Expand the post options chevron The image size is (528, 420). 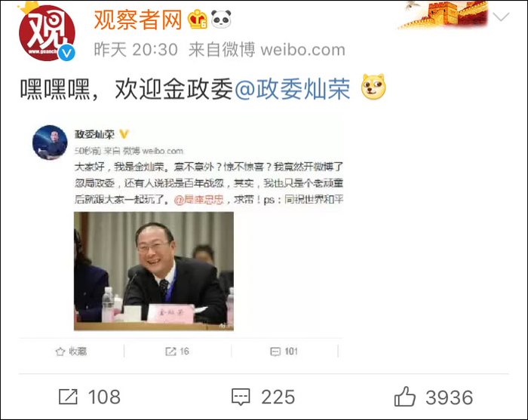tap(501, 17)
